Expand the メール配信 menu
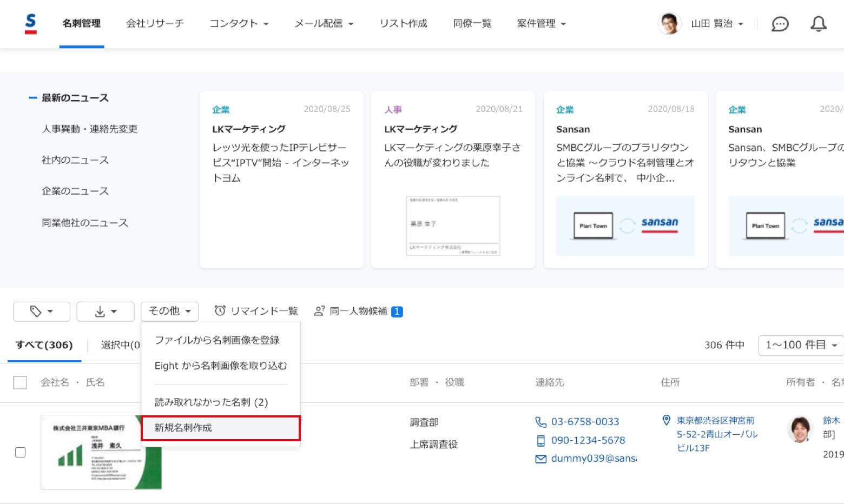 [x=324, y=23]
